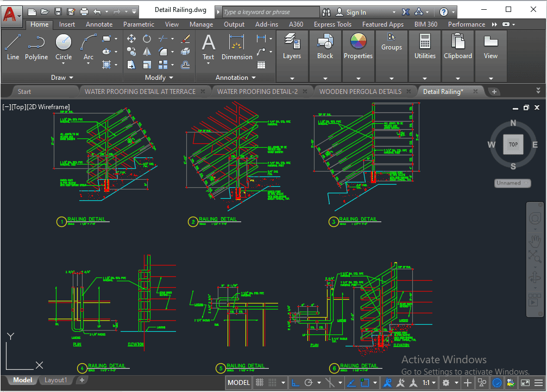Choose the Rotate tool in Modify panel

(x=147, y=39)
